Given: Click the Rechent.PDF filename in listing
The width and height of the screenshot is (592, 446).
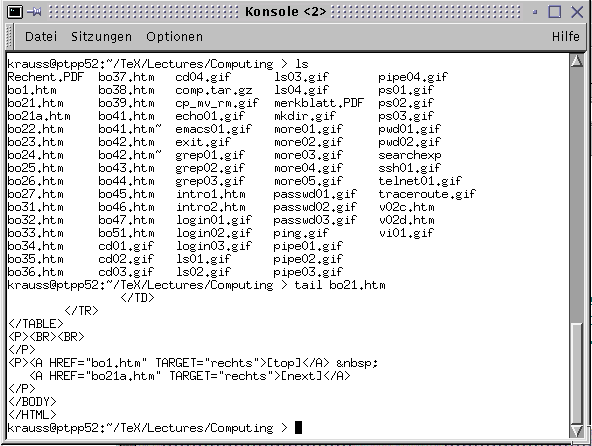Looking at the screenshot, I should coord(45,77).
